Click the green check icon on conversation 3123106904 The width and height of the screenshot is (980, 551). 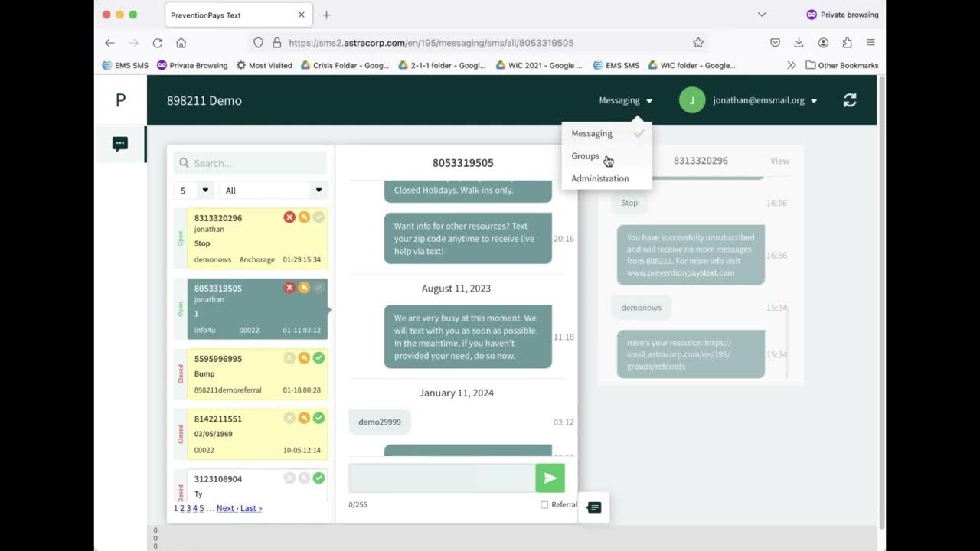click(318, 478)
